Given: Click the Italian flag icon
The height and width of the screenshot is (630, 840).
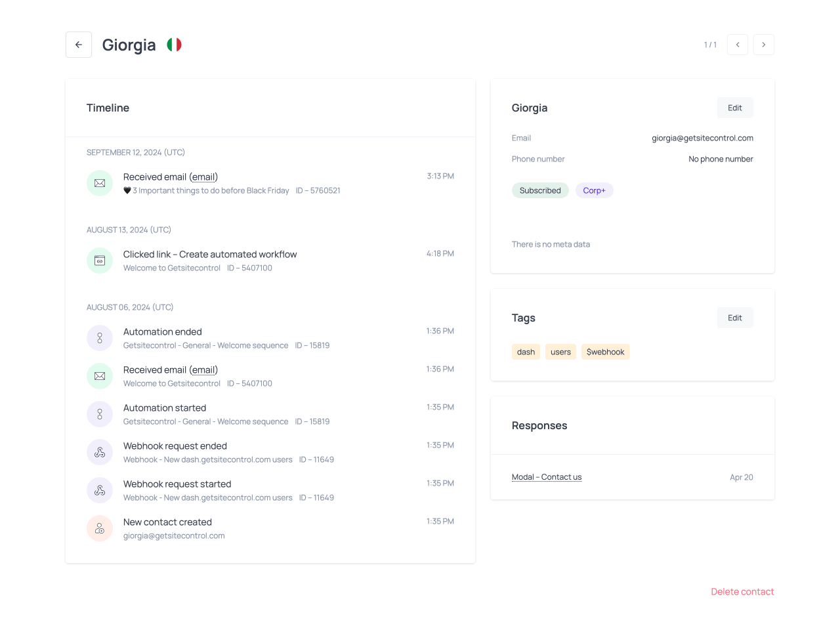Looking at the screenshot, I should coord(174,45).
